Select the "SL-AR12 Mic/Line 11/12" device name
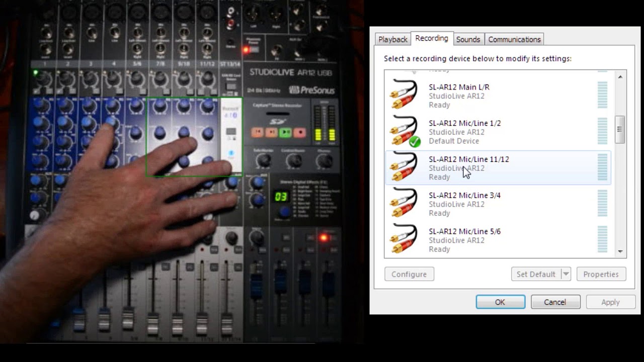644x362 pixels. (x=468, y=159)
